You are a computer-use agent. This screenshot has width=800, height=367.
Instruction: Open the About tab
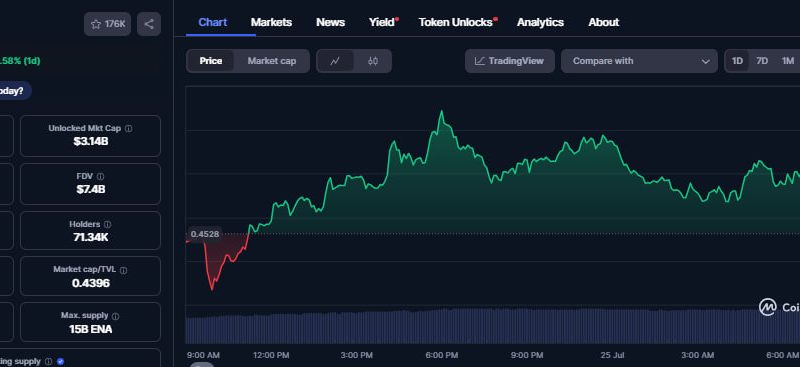point(604,22)
